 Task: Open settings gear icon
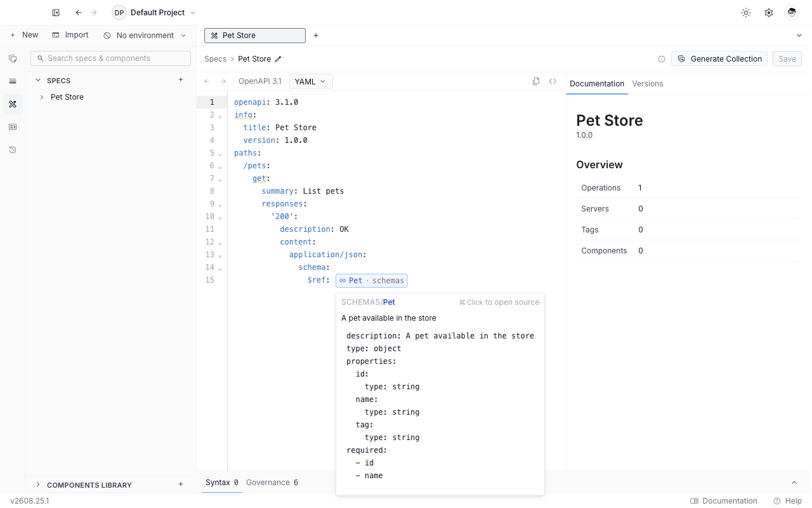coord(769,13)
